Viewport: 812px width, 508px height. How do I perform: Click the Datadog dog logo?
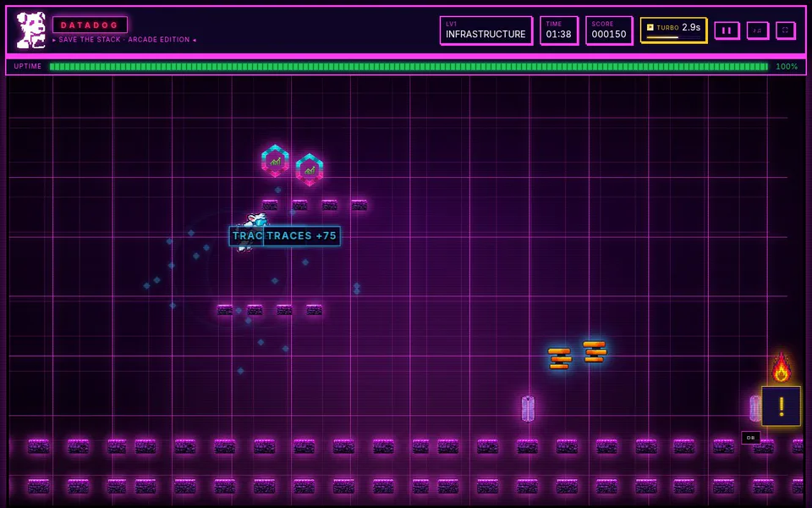click(30, 30)
